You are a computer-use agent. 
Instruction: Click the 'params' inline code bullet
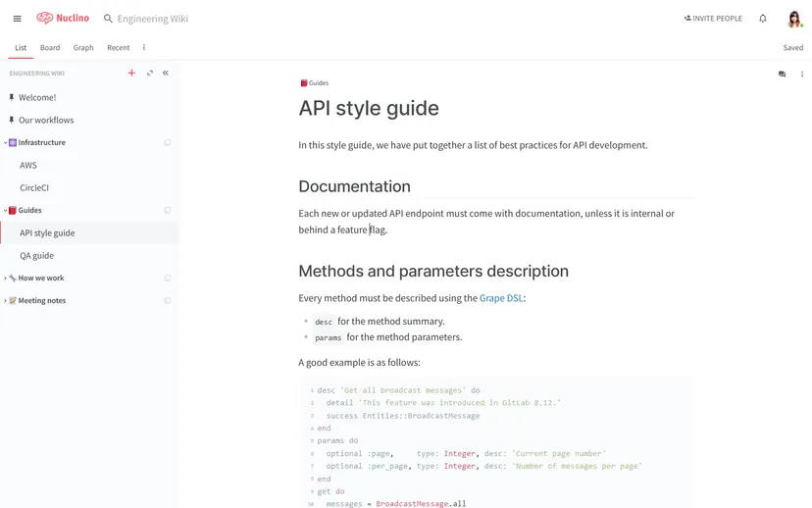tap(328, 337)
